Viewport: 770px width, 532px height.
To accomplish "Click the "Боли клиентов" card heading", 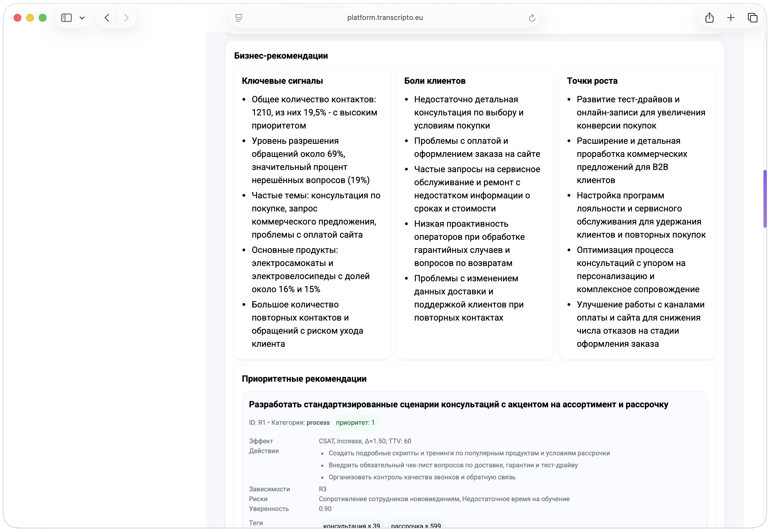I will [x=435, y=81].
